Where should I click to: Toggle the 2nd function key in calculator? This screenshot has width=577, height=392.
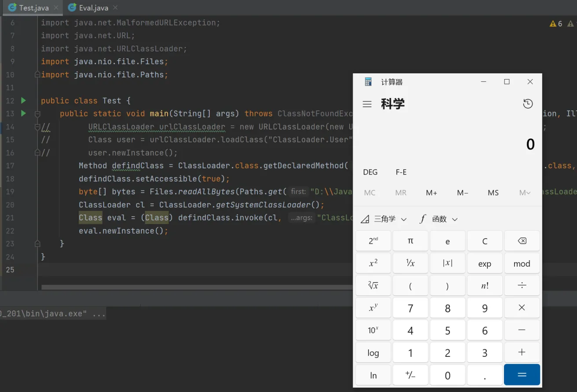tap(373, 241)
